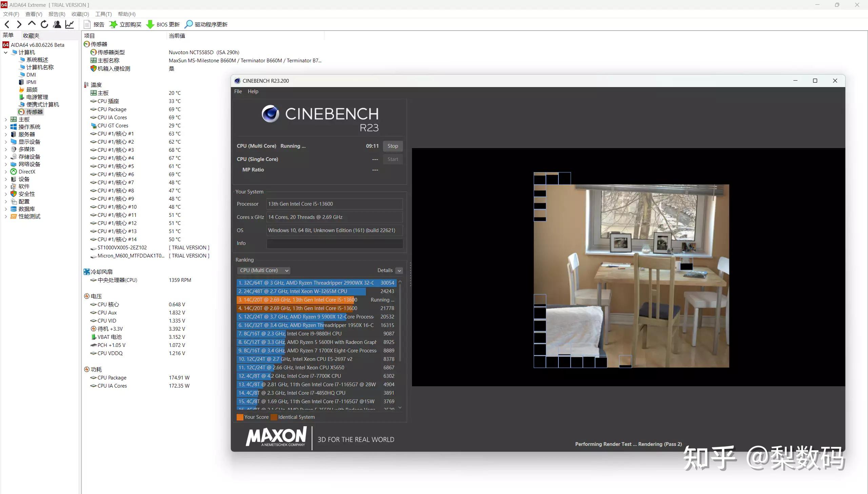Click the back navigation arrow in toolbar
This screenshot has width=868, height=494.
(x=7, y=24)
